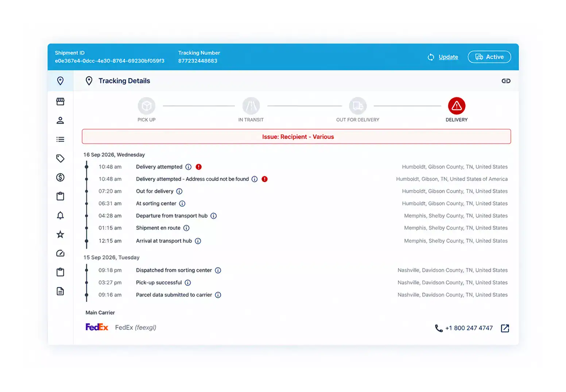Click the phone icon beside carrier number
566x392 pixels.
(439, 328)
